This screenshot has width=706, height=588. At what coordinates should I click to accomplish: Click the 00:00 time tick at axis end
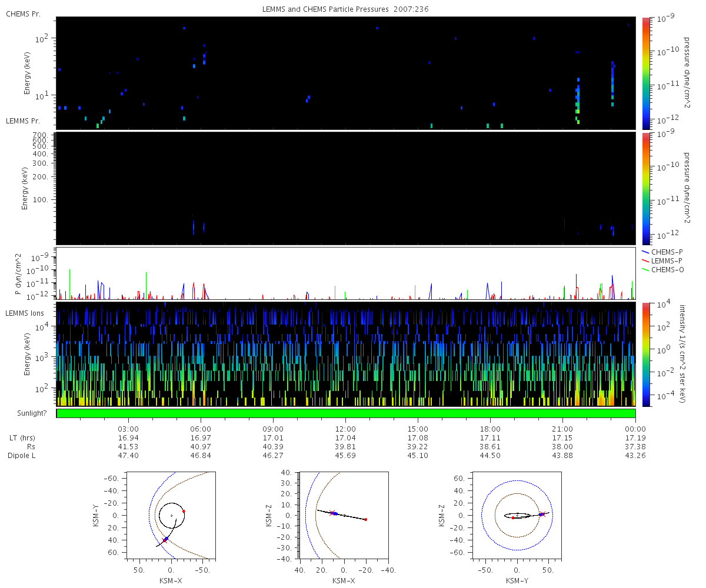[635, 429]
